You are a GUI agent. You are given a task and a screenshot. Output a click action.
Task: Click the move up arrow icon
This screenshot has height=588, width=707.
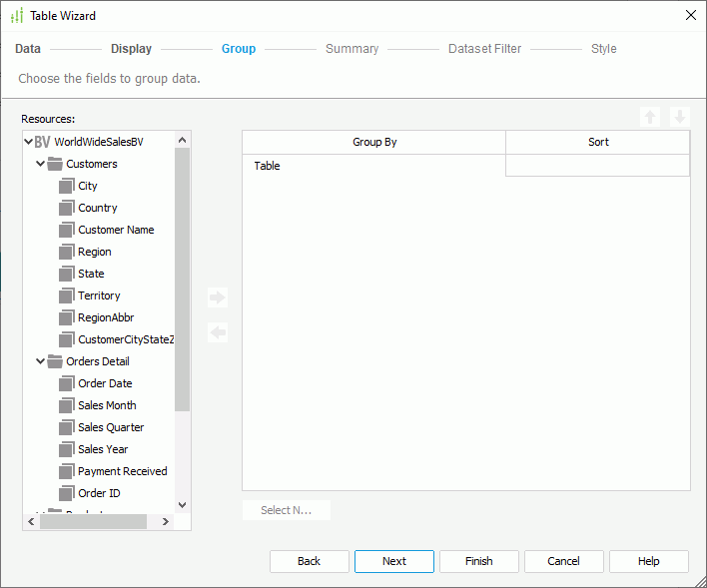(650, 117)
